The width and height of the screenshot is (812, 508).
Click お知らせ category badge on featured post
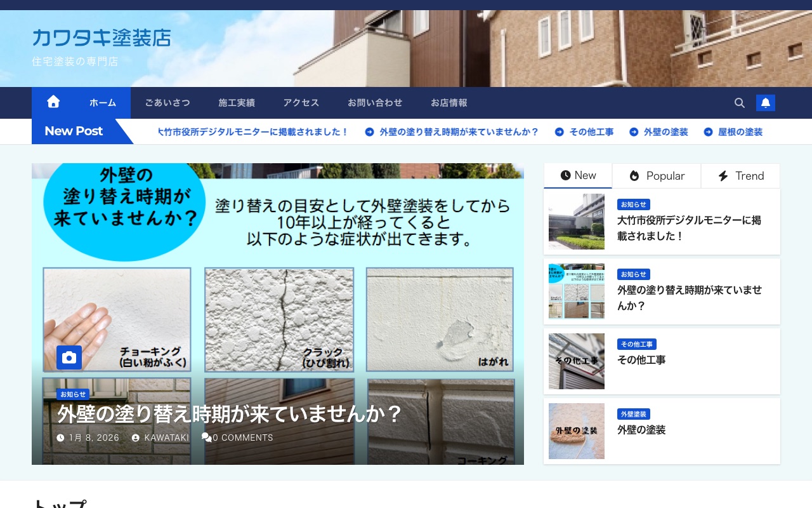click(72, 394)
